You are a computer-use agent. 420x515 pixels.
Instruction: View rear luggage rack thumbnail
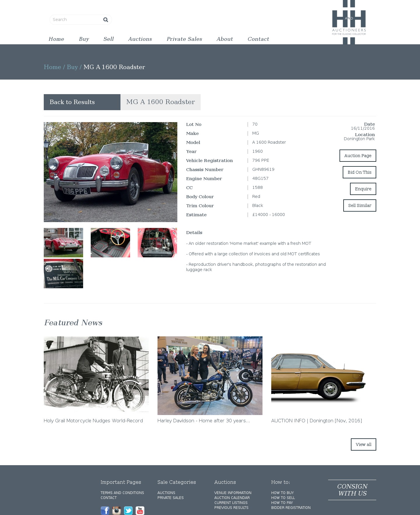point(63,242)
